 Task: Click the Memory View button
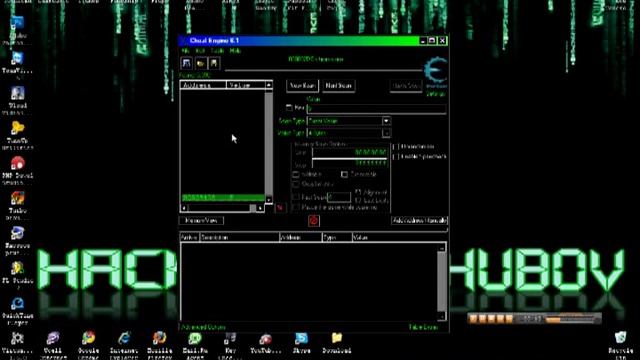201,220
